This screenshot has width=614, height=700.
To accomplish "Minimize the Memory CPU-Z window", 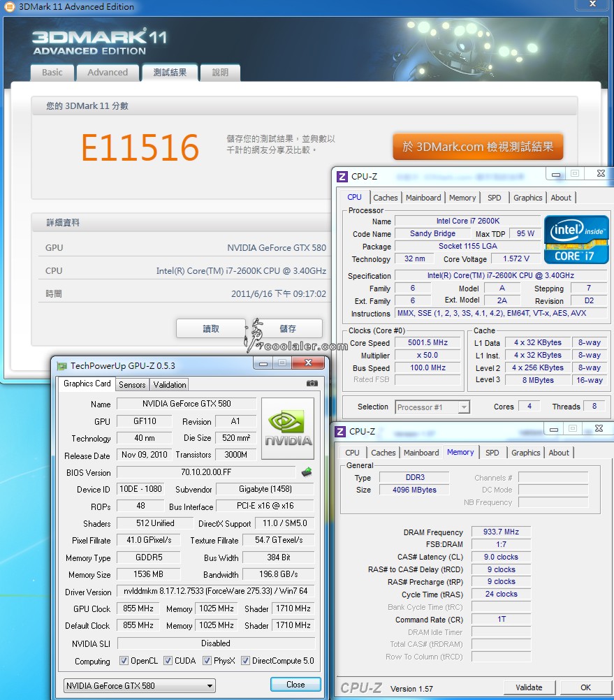I will point(554,429).
